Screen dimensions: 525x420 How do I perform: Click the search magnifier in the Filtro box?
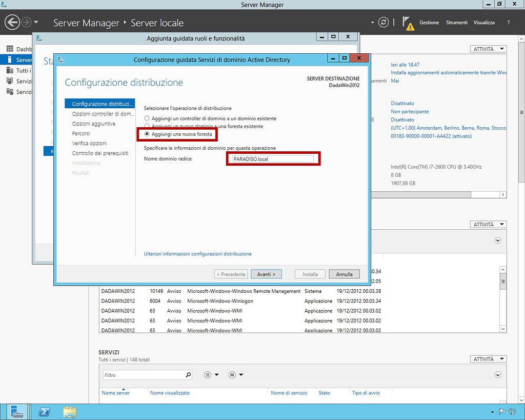pos(188,375)
